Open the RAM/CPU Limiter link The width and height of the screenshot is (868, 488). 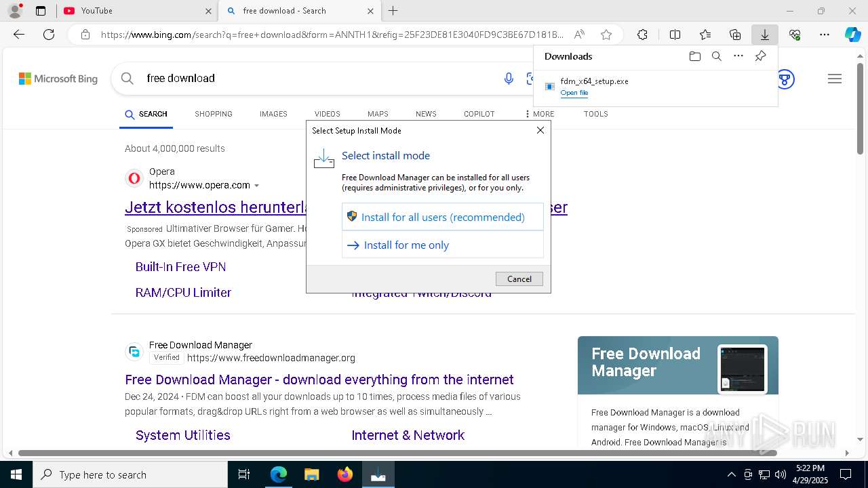click(183, 293)
